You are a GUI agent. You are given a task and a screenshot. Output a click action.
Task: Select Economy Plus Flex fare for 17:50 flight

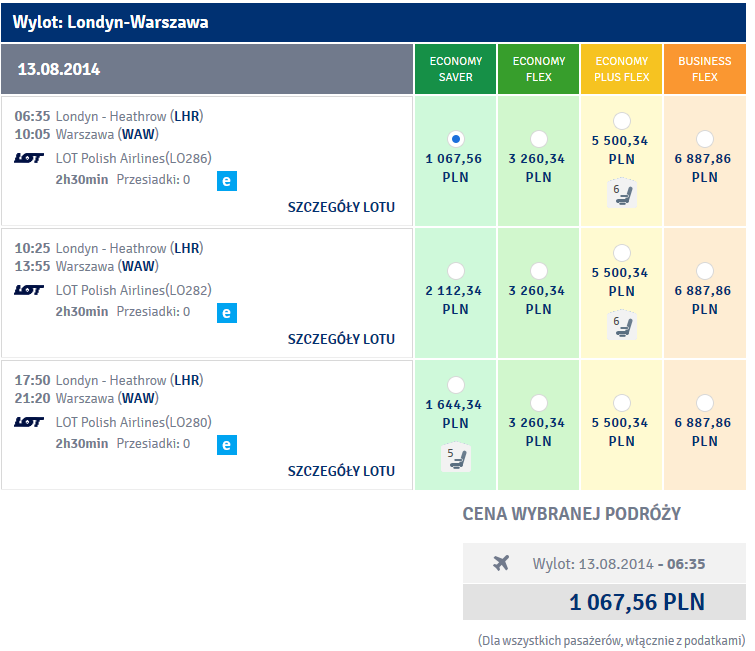coord(622,403)
